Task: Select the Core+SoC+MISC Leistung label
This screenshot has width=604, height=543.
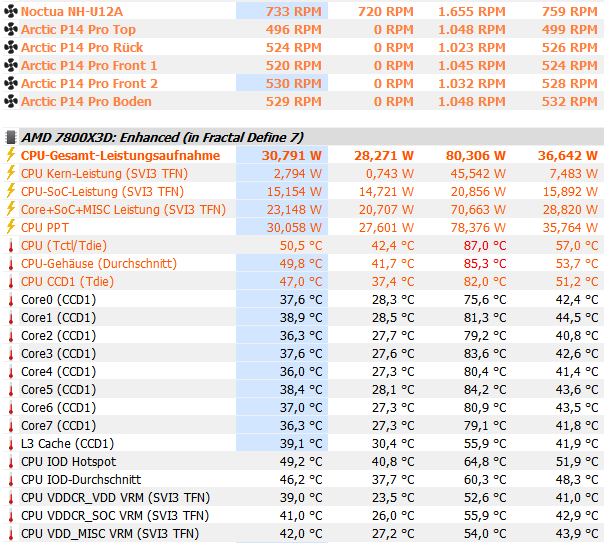Action: (x=123, y=209)
